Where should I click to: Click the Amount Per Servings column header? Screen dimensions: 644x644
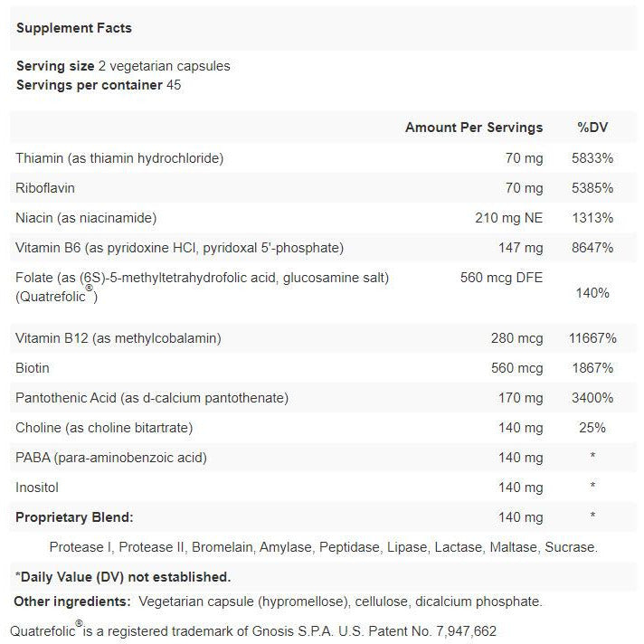[474, 128]
